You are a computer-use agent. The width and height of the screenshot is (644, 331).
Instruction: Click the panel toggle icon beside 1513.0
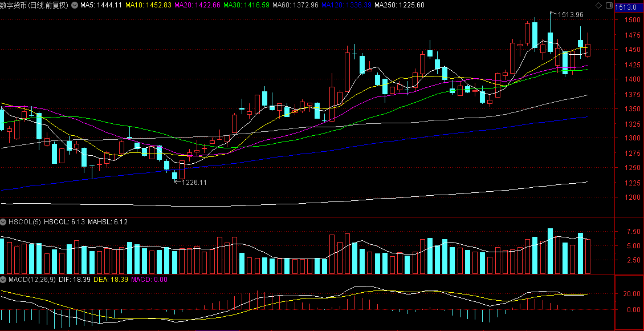point(608,5)
